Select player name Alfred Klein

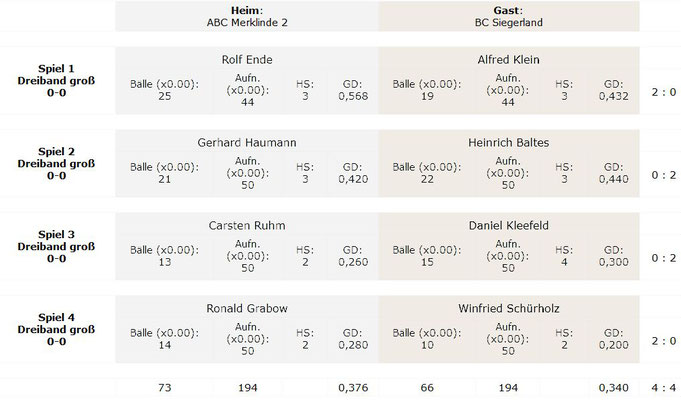click(x=509, y=59)
